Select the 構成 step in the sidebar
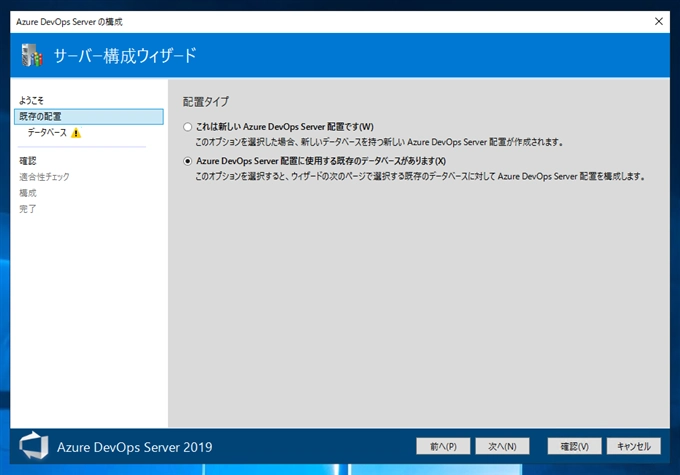Image resolution: width=680 pixels, height=475 pixels. click(x=28, y=193)
